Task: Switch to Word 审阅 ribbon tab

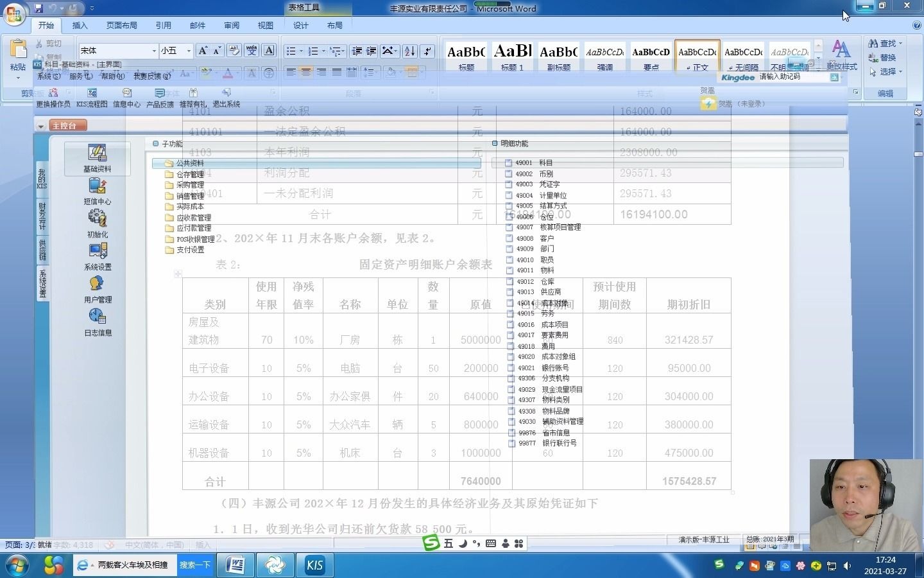Action: 232,26
